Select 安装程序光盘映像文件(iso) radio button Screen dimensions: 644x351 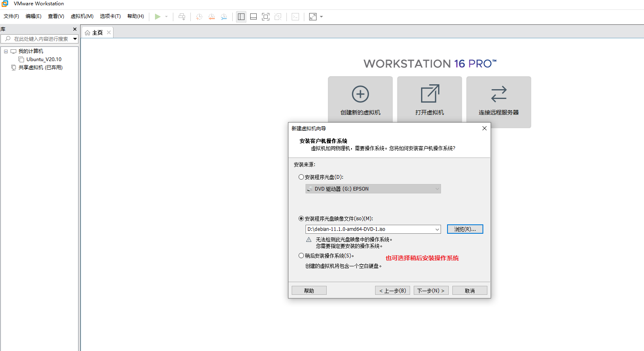(x=301, y=219)
